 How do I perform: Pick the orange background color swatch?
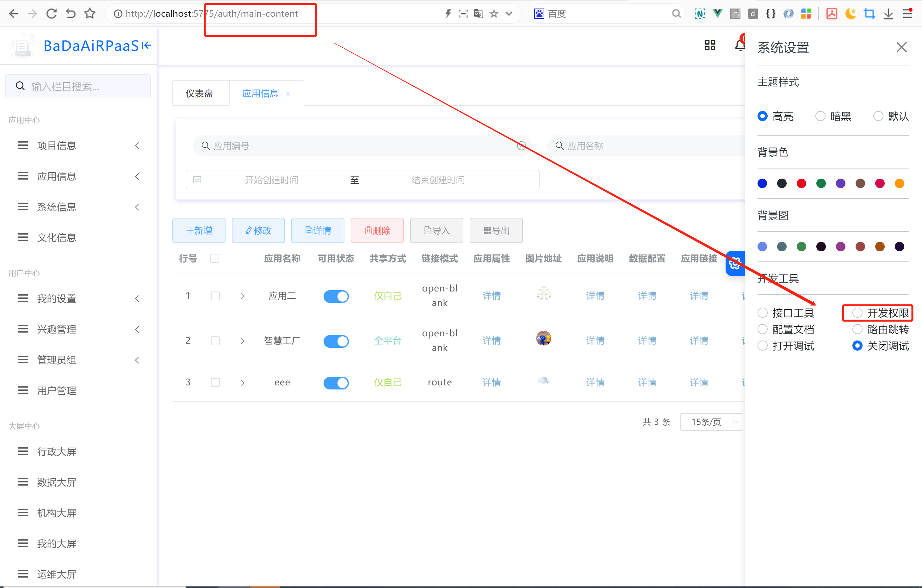[x=900, y=183]
